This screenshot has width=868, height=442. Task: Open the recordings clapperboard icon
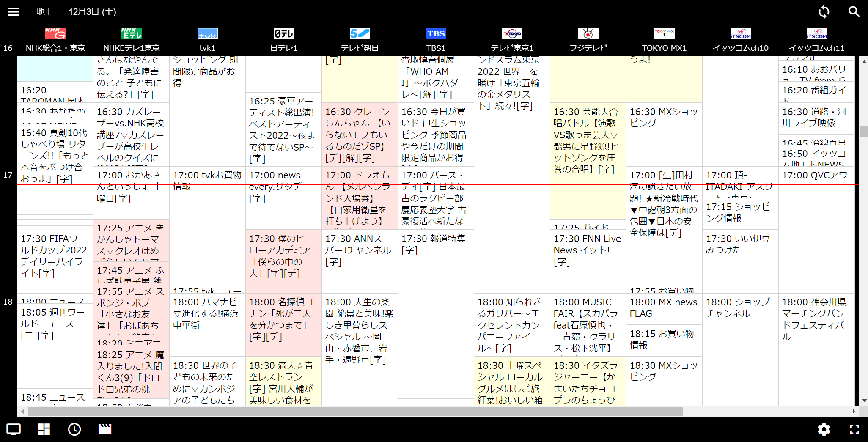[x=104, y=429]
